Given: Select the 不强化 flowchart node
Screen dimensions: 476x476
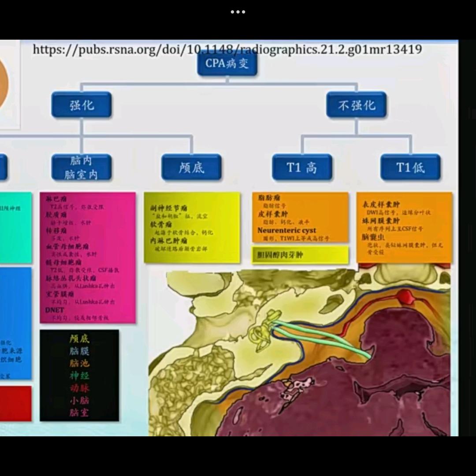Looking at the screenshot, I should 356,105.
